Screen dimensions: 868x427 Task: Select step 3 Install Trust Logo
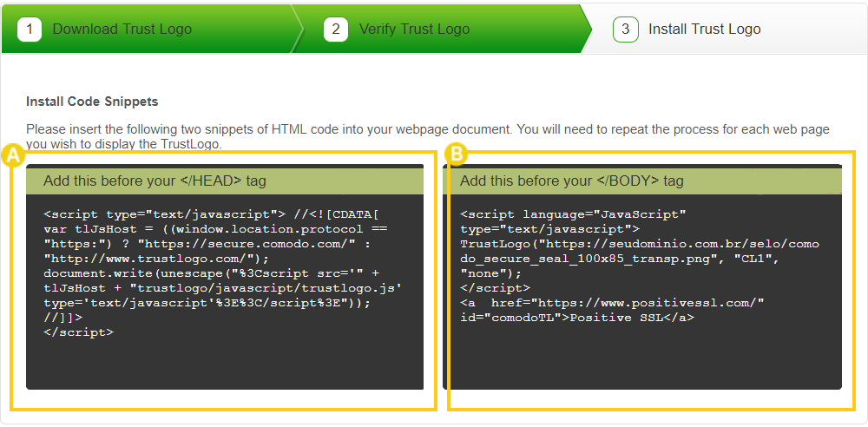point(723,29)
